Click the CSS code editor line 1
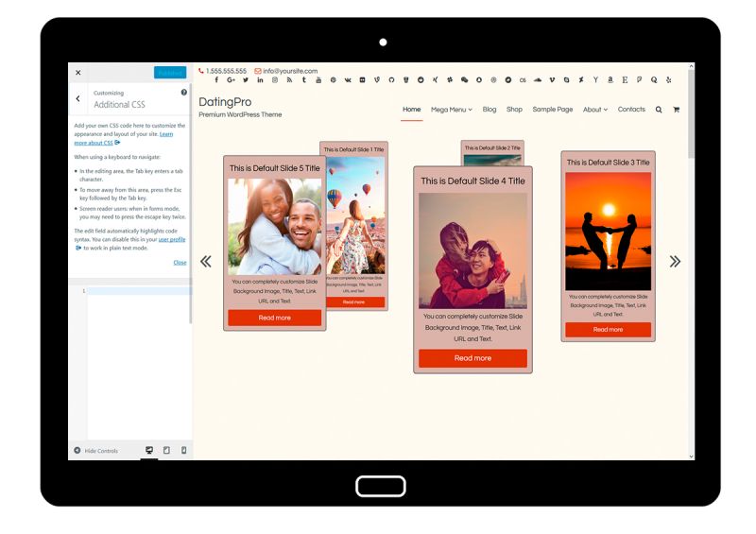Image resolution: width=756 pixels, height=534 pixels. pos(139,291)
